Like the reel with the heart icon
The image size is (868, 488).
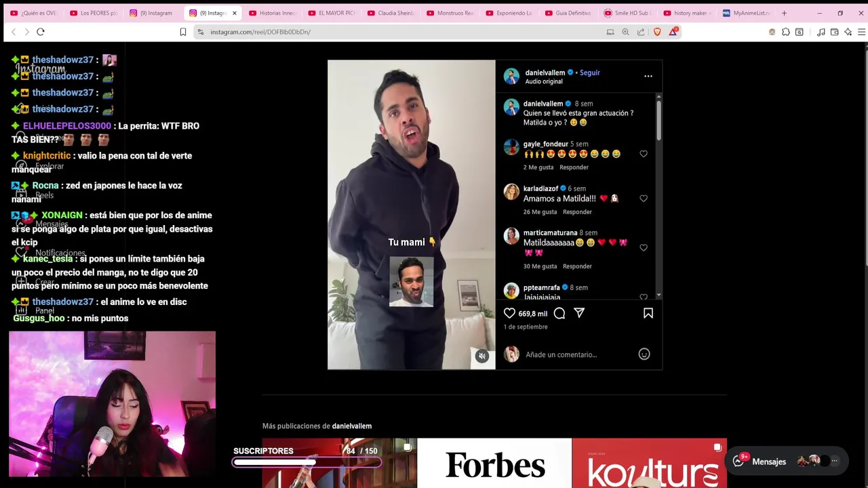tap(509, 313)
